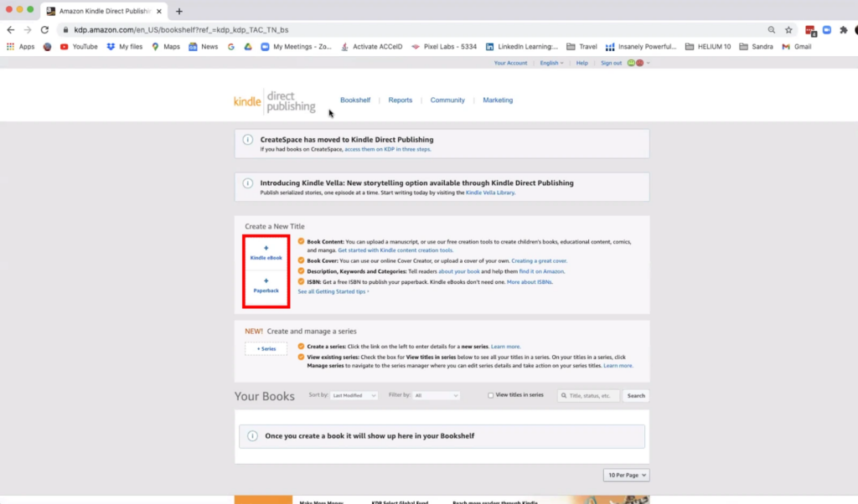Click the lock icon in address bar
Viewport: 858px width, 504px height.
click(65, 30)
